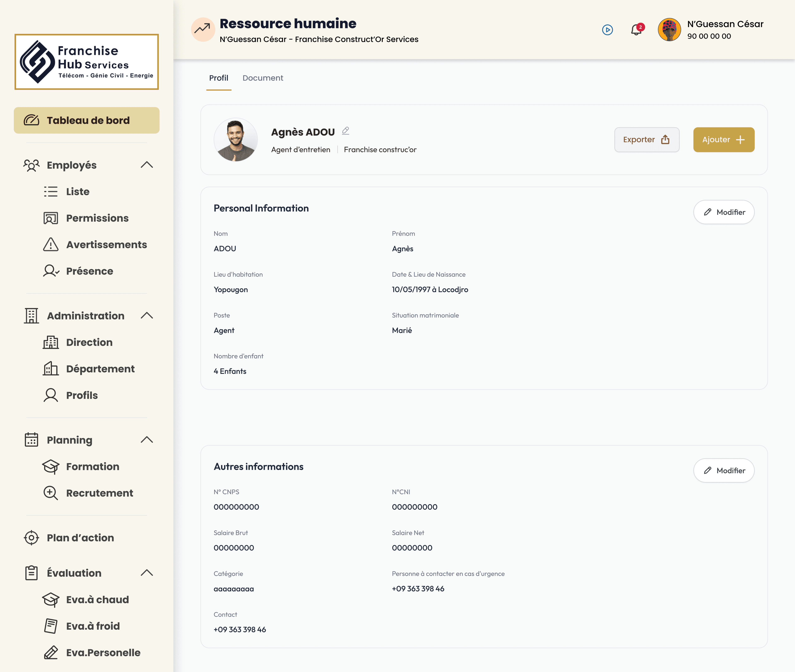Select the Profil tab

pyautogui.click(x=219, y=78)
